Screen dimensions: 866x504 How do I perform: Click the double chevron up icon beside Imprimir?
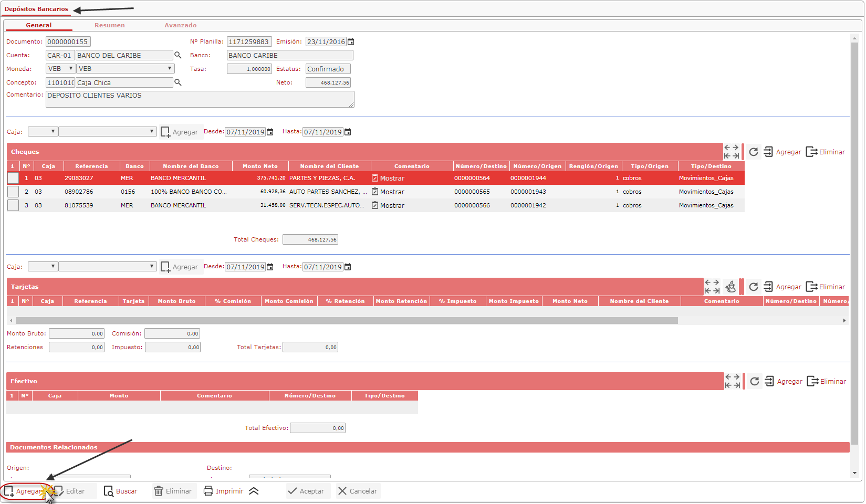click(x=254, y=491)
